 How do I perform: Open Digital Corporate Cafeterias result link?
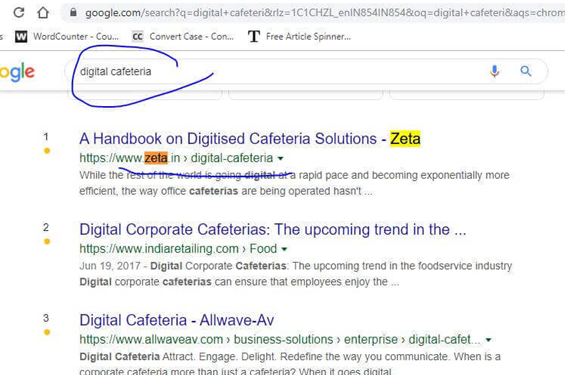click(273, 230)
